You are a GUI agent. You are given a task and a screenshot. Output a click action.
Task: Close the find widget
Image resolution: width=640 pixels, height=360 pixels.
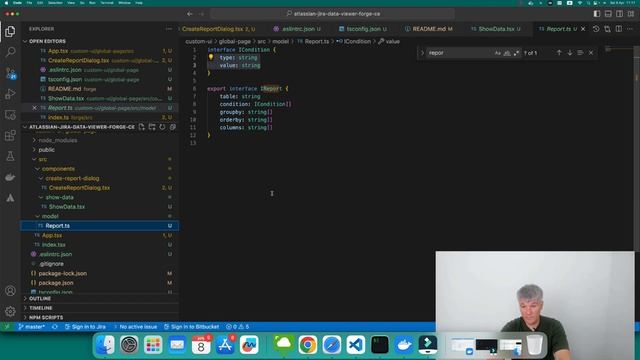tap(591, 53)
